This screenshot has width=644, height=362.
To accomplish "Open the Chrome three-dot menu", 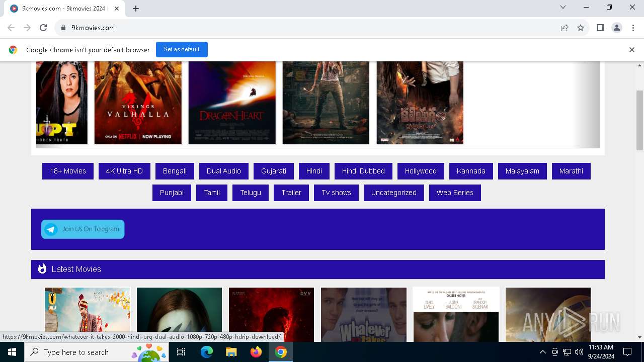I will point(632,28).
